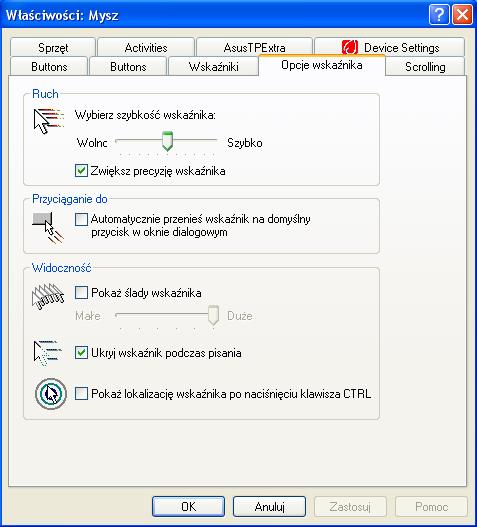
Task: Click the pointer speed slider thumb
Action: click(x=167, y=141)
